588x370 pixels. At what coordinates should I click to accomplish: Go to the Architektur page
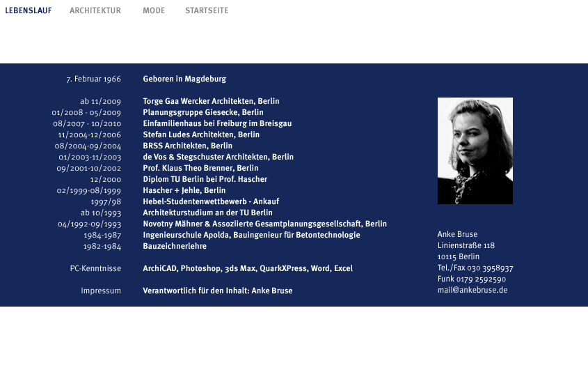tap(95, 10)
